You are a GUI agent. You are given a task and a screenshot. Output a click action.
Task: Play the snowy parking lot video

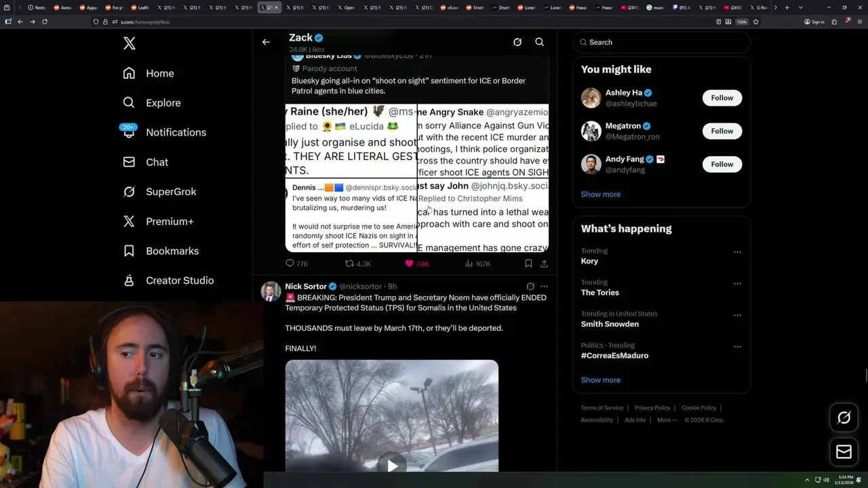392,466
